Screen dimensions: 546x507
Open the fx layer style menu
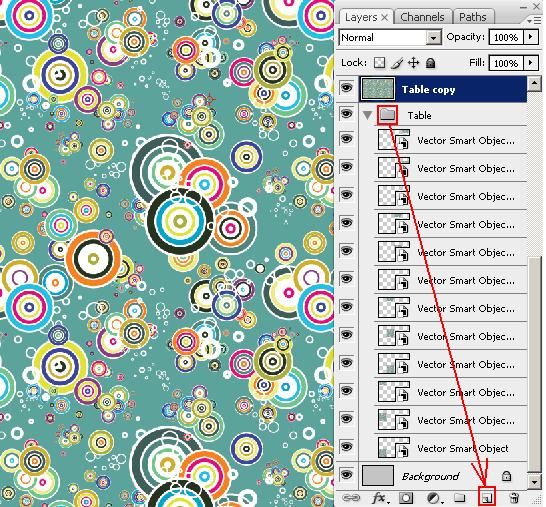coord(380,498)
